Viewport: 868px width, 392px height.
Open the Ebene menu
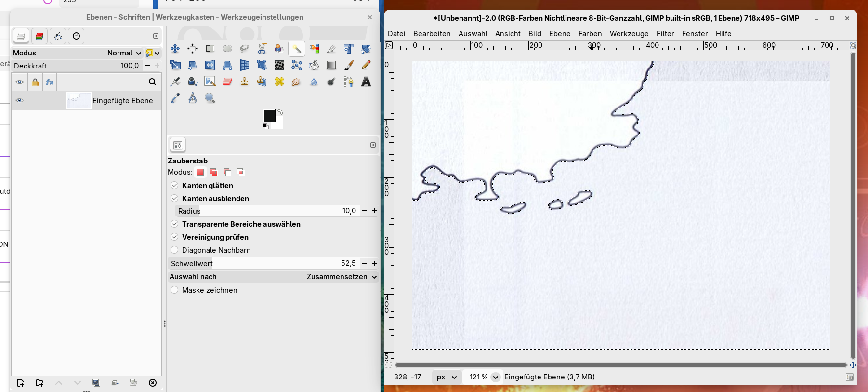(560, 34)
